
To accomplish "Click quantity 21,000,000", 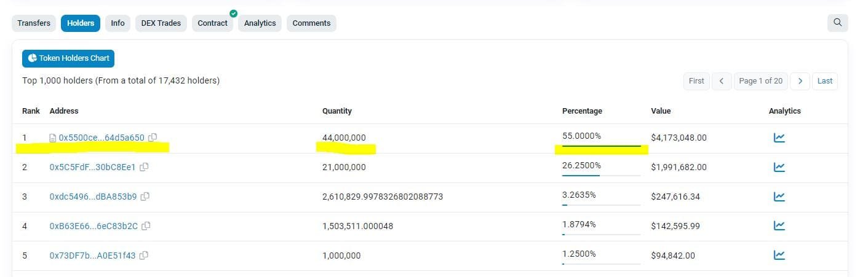I will click(344, 167).
